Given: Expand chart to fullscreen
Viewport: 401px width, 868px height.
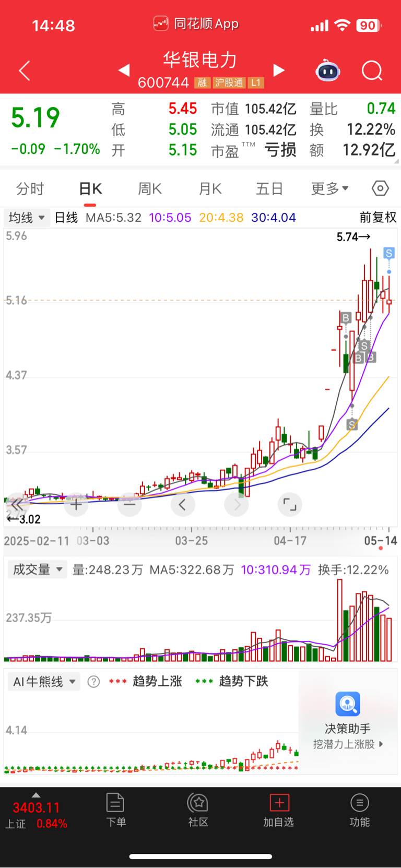Looking at the screenshot, I should (x=290, y=504).
